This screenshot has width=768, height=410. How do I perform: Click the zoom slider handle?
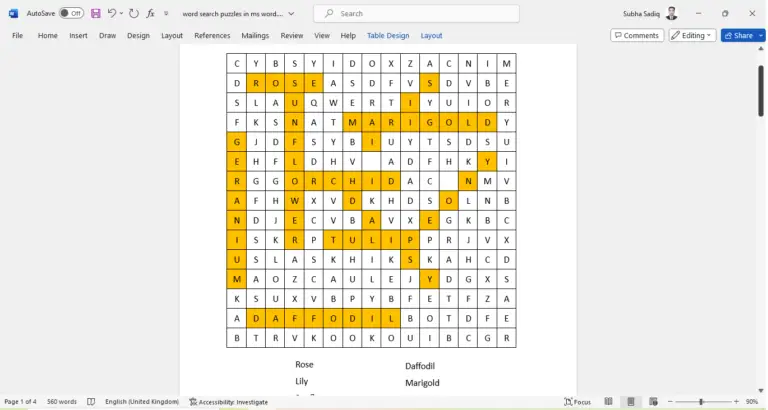[x=701, y=402]
